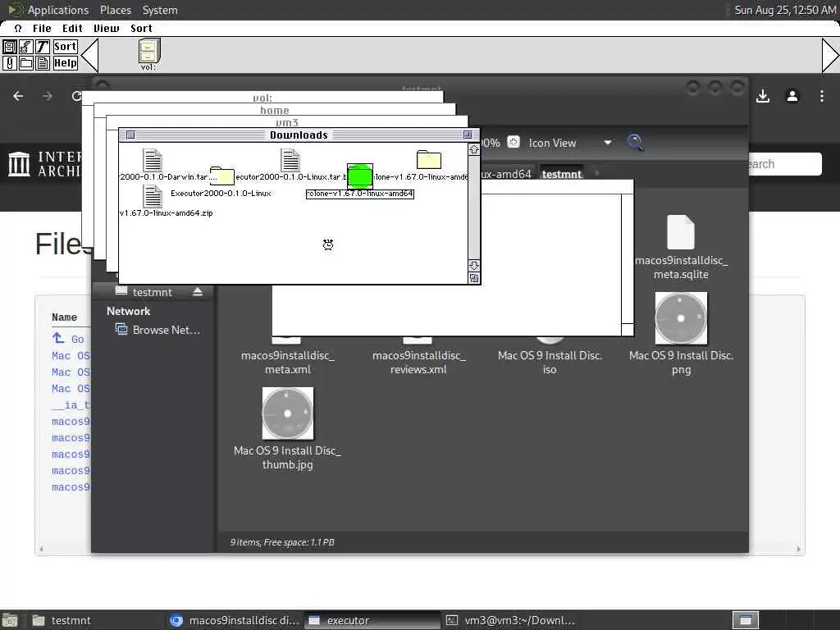Select the testmnt path tab
Screen dimensions: 840x630
[x=561, y=174]
